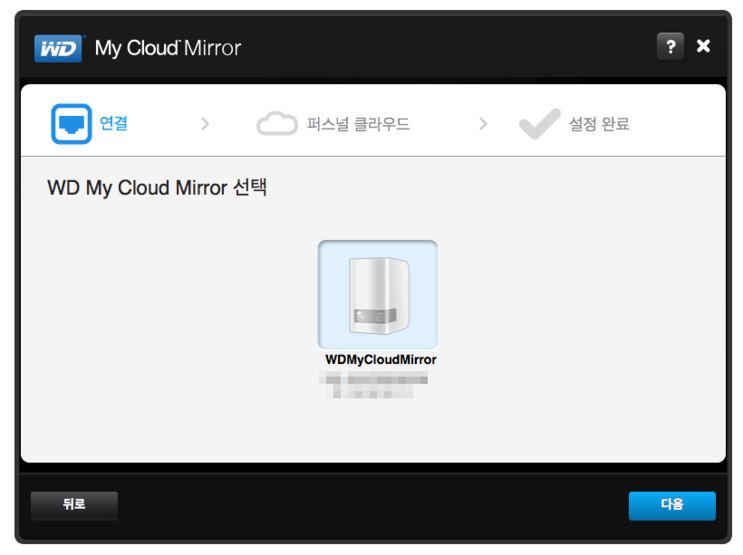
Task: Click the 뒤로 back button
Action: [74, 506]
